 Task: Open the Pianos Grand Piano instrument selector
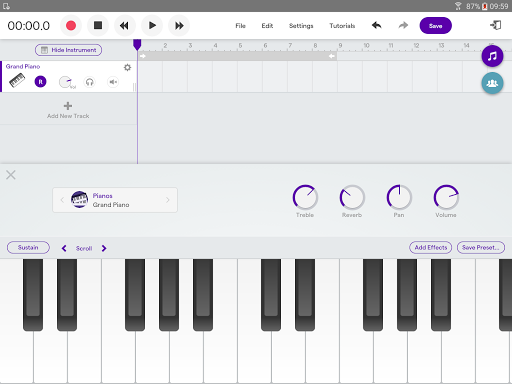[x=115, y=200]
